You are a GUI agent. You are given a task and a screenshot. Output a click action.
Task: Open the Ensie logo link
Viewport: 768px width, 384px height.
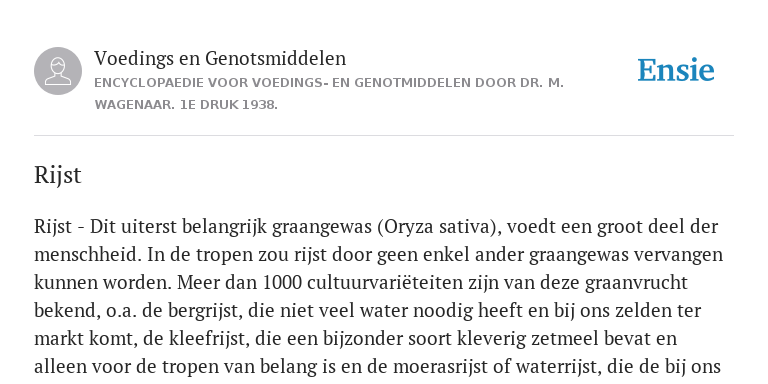click(675, 71)
